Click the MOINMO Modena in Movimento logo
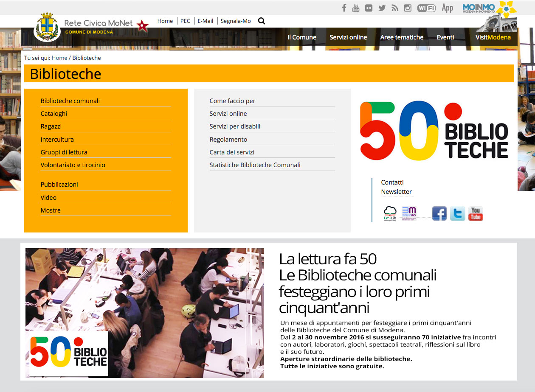 (x=480, y=8)
